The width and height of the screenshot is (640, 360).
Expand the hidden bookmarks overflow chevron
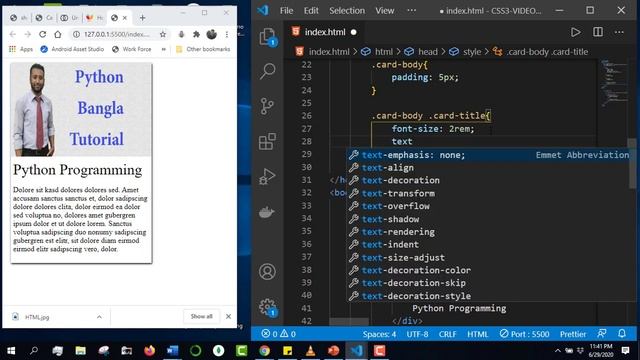(164, 49)
